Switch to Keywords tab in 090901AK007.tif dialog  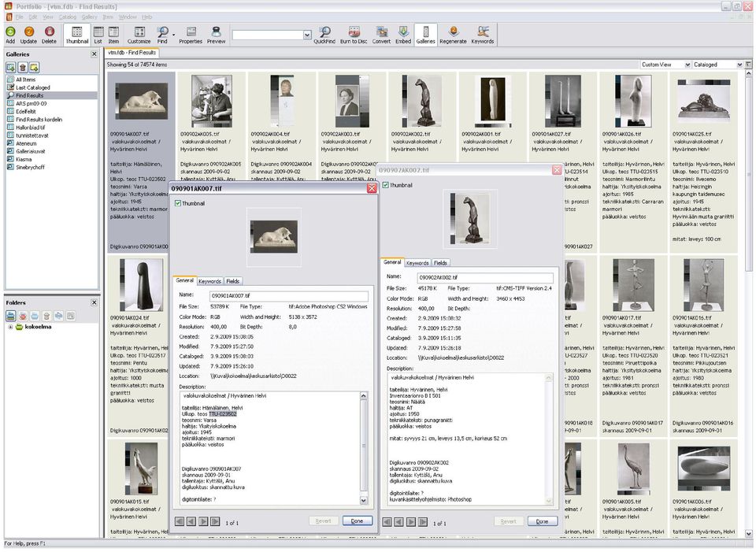point(209,281)
